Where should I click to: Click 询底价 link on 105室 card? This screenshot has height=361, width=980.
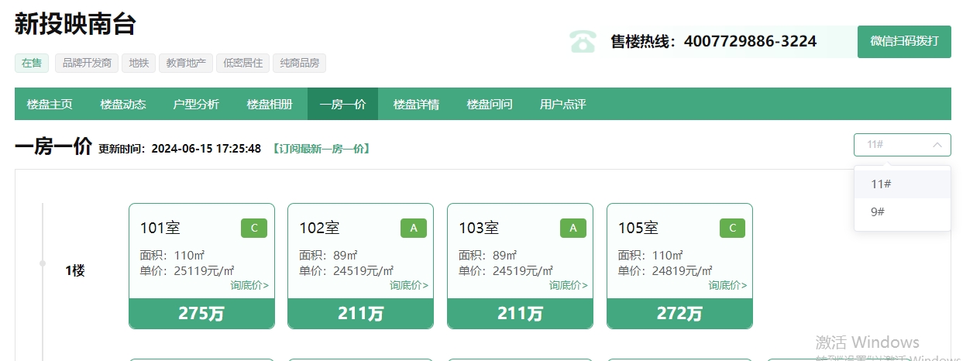(727, 285)
